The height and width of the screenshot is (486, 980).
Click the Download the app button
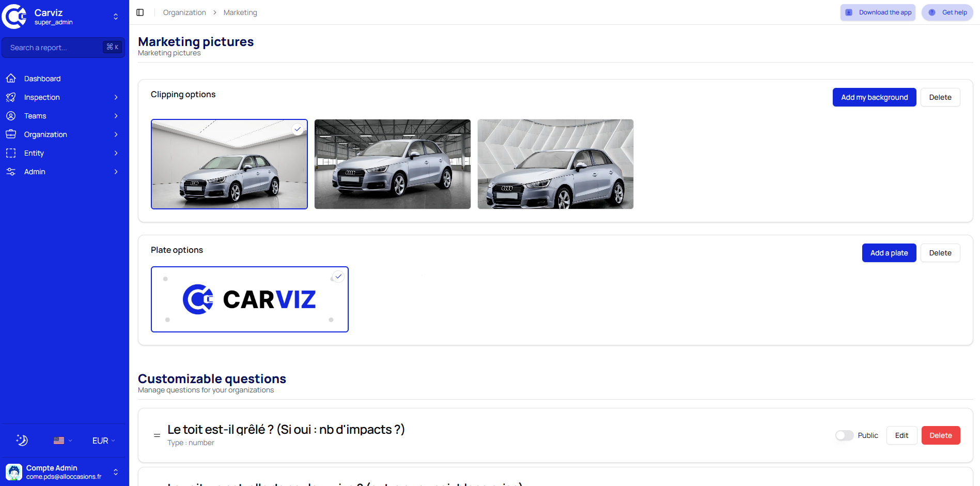878,12
